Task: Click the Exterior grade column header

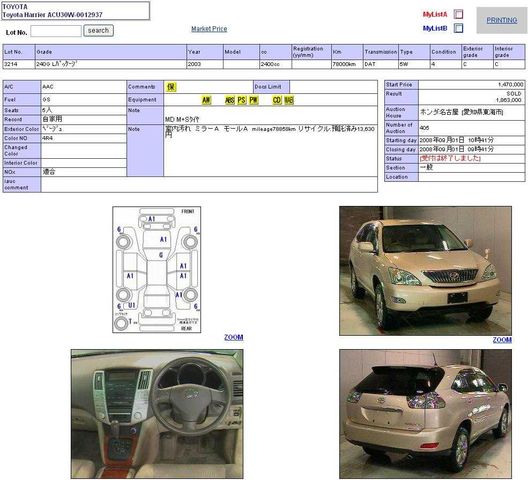Action: tap(477, 52)
